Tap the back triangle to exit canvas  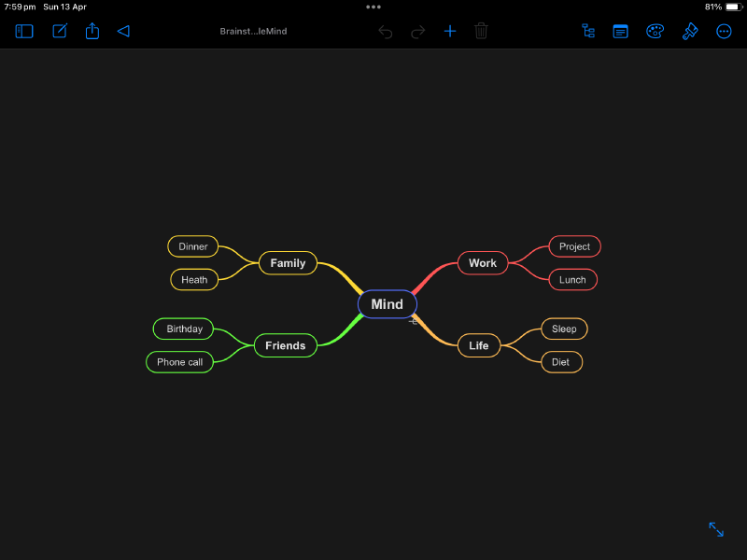pos(123,31)
